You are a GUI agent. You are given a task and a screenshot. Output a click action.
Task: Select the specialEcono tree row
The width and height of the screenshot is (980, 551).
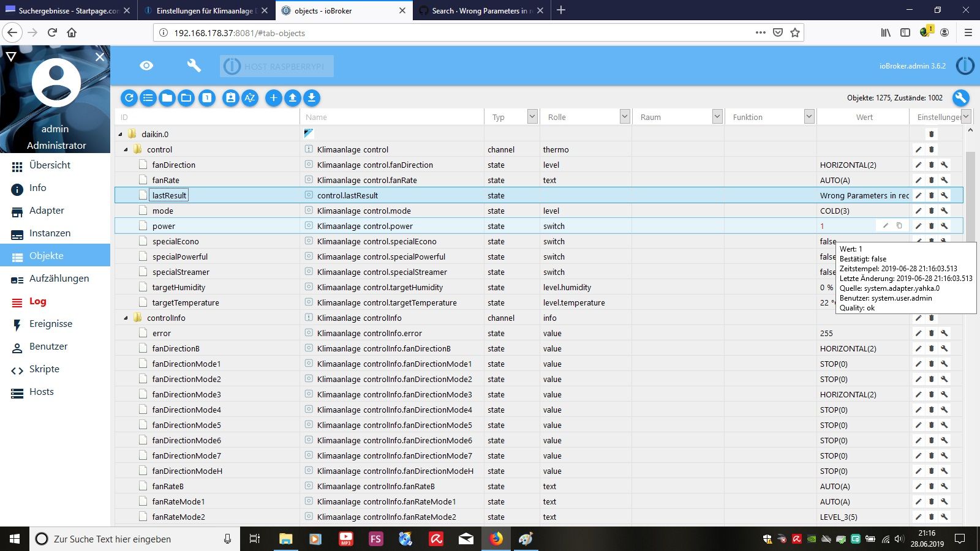click(x=539, y=241)
